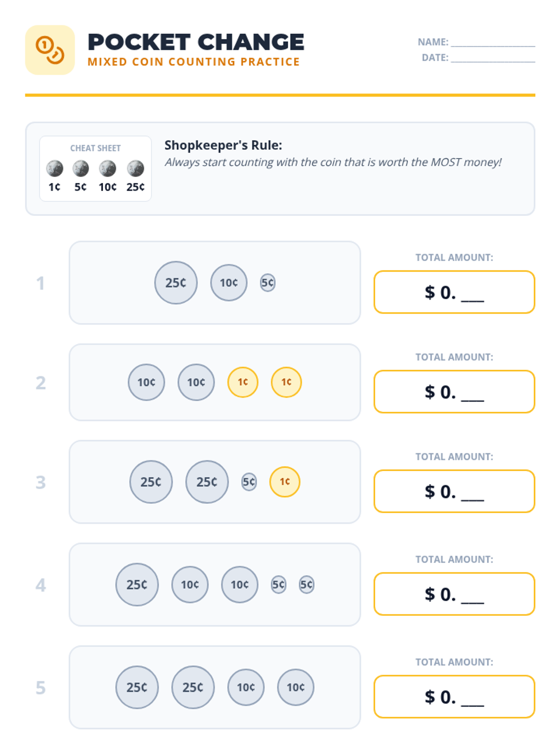This screenshot has height=747, width=560.
Task: Click the last 10¢ coin in problem 5
Action: point(295,687)
